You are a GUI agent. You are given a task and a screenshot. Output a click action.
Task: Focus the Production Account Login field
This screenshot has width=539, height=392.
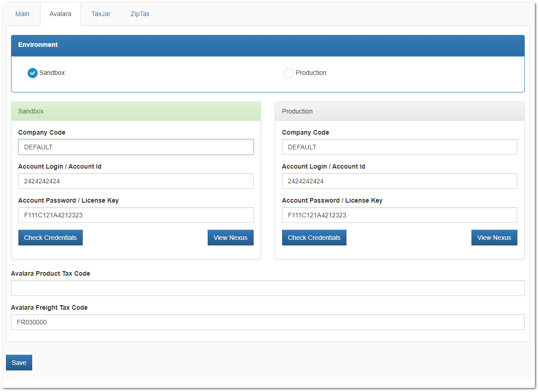pyautogui.click(x=399, y=181)
